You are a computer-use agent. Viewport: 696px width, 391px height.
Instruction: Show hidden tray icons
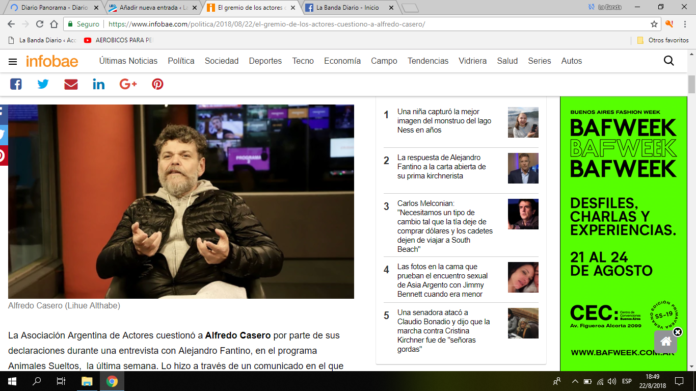coord(575,382)
